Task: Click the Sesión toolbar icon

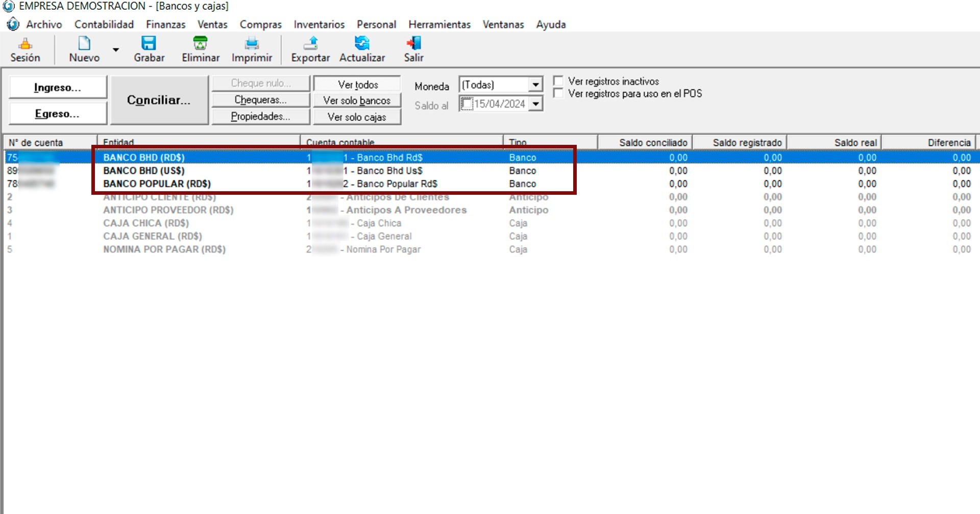Action: 25,44
